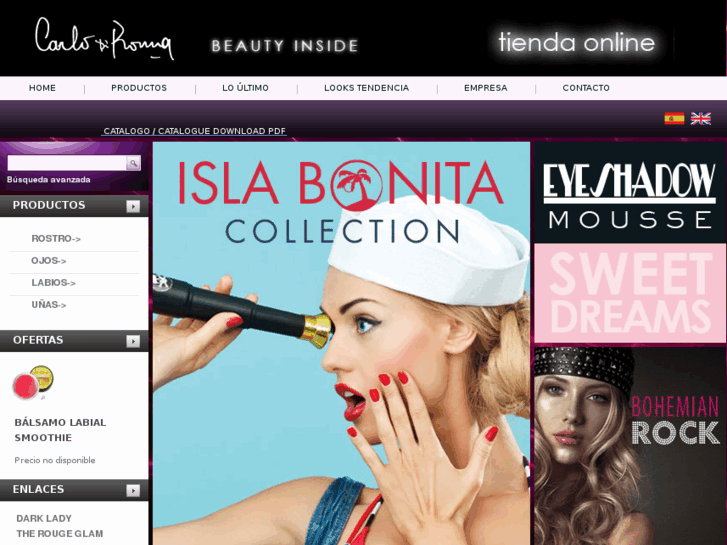
Task: Open the EMPRESA menu item
Action: [x=486, y=88]
